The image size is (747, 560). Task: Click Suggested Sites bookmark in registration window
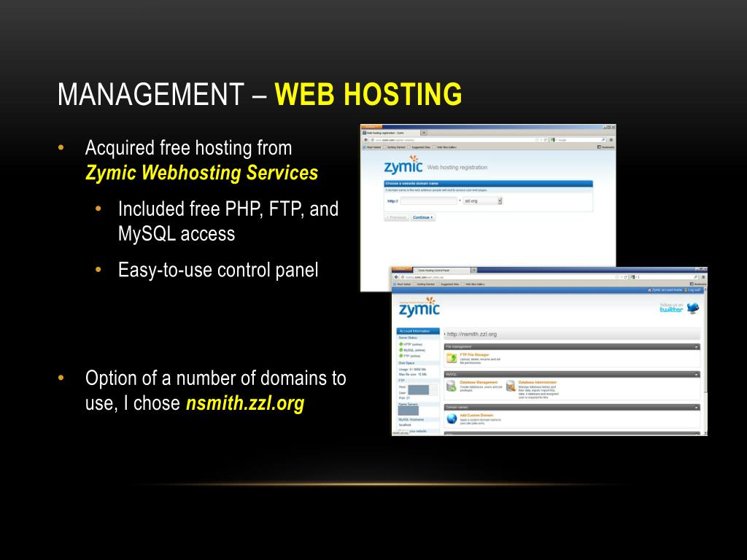pos(419,147)
